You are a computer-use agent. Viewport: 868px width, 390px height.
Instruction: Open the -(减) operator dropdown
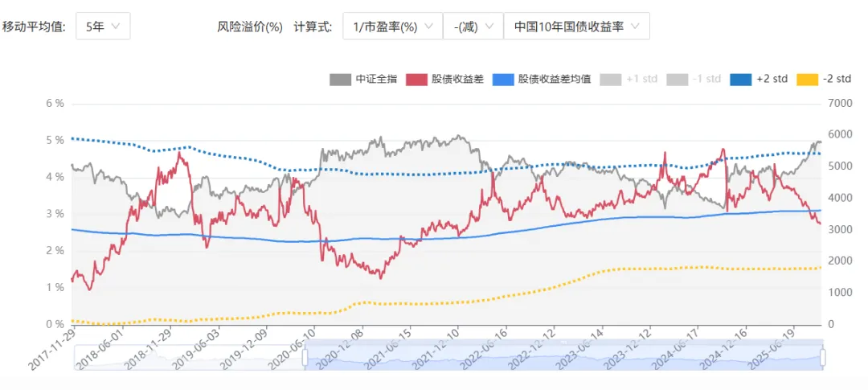[x=473, y=27]
